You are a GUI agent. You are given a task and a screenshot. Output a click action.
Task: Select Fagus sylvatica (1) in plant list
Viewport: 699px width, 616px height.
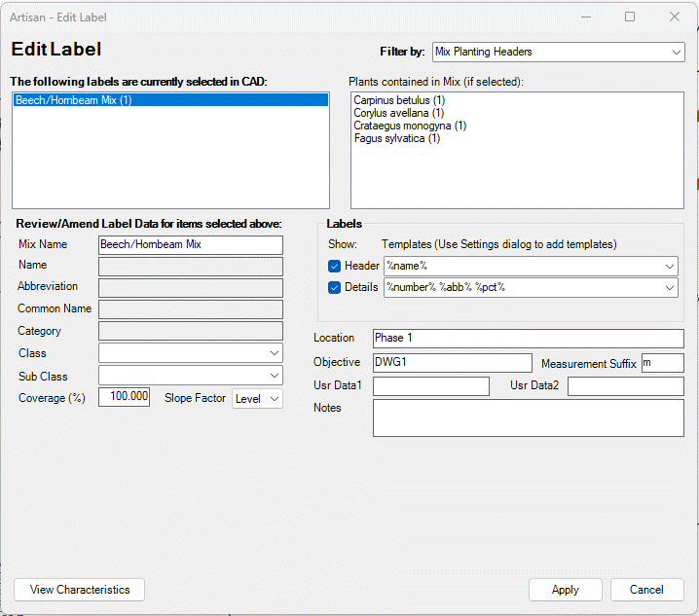click(397, 138)
